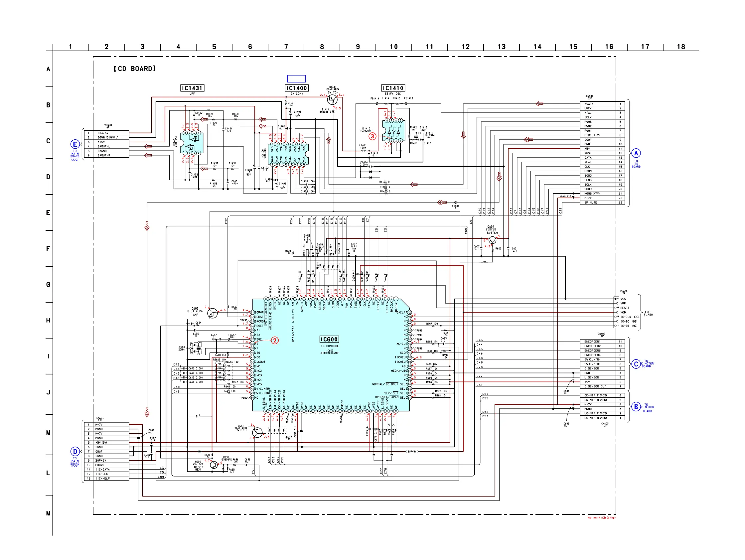Click the empty blue rectangle above IC1400

tap(296, 78)
